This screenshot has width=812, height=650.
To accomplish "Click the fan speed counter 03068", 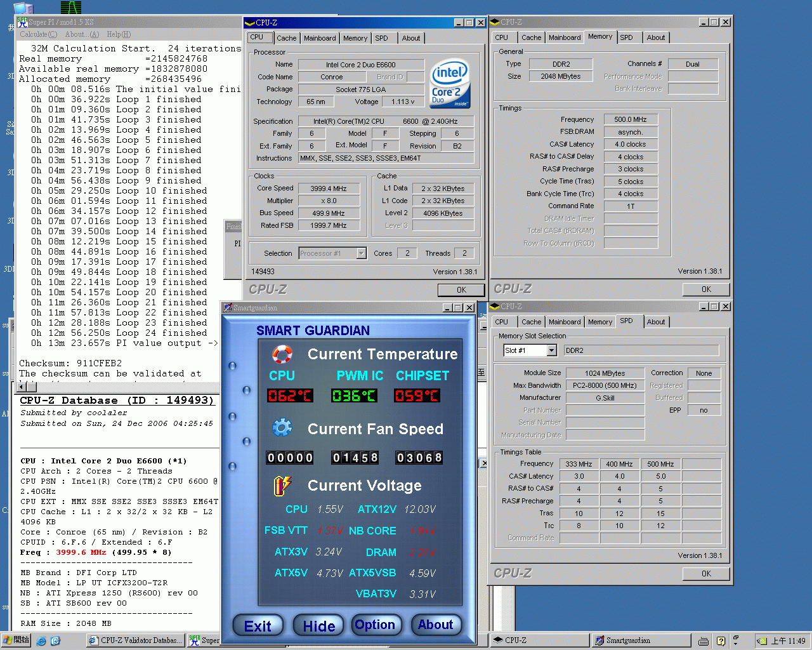I will click(x=419, y=458).
